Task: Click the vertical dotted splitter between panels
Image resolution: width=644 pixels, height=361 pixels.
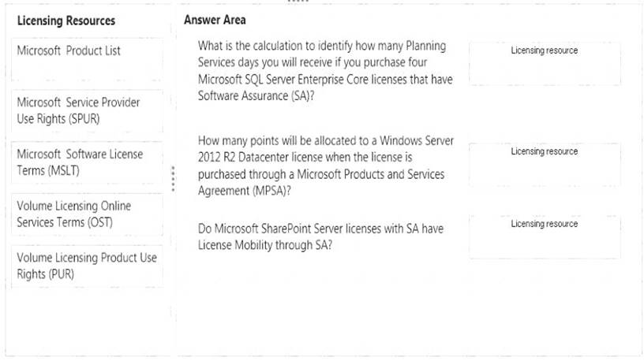Action: (174, 179)
